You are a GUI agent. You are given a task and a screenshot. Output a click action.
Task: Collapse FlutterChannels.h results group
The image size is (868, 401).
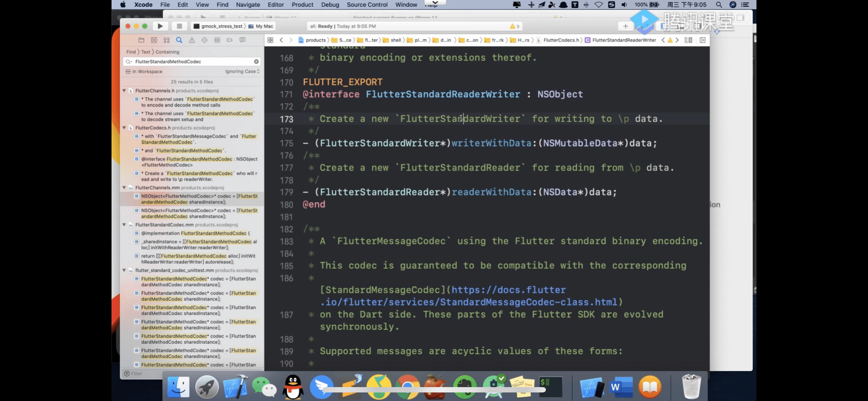click(124, 91)
